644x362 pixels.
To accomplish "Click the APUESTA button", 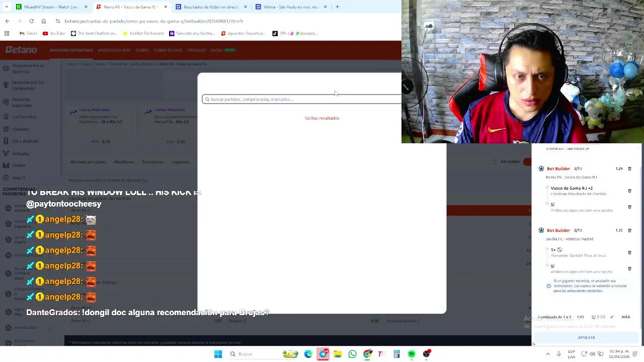I will click(x=586, y=337).
